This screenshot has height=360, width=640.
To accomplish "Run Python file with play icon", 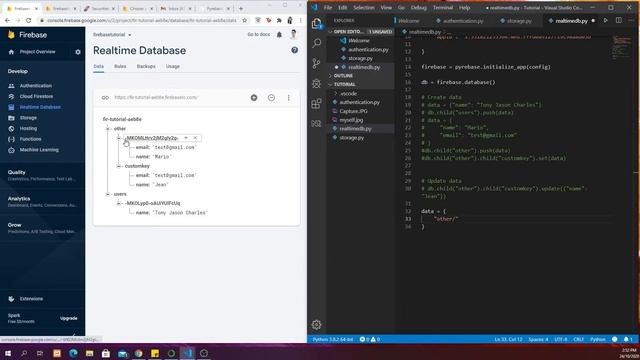I will coord(606,20).
